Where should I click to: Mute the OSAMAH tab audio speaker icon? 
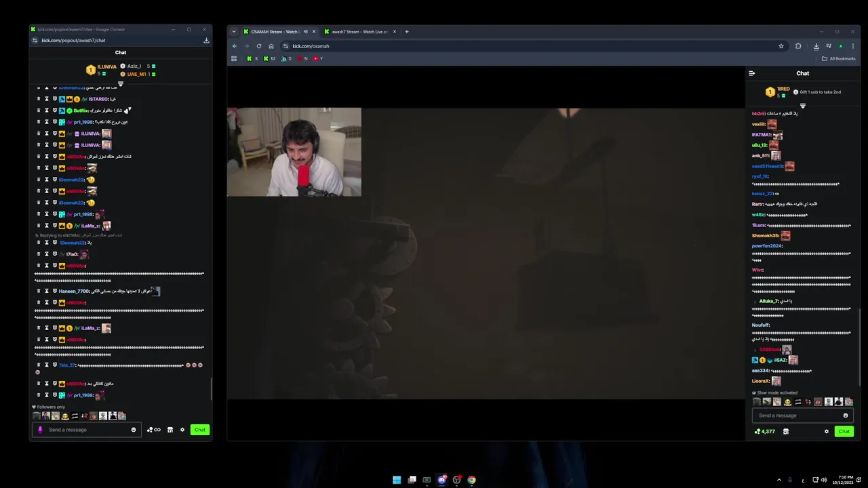305,32
